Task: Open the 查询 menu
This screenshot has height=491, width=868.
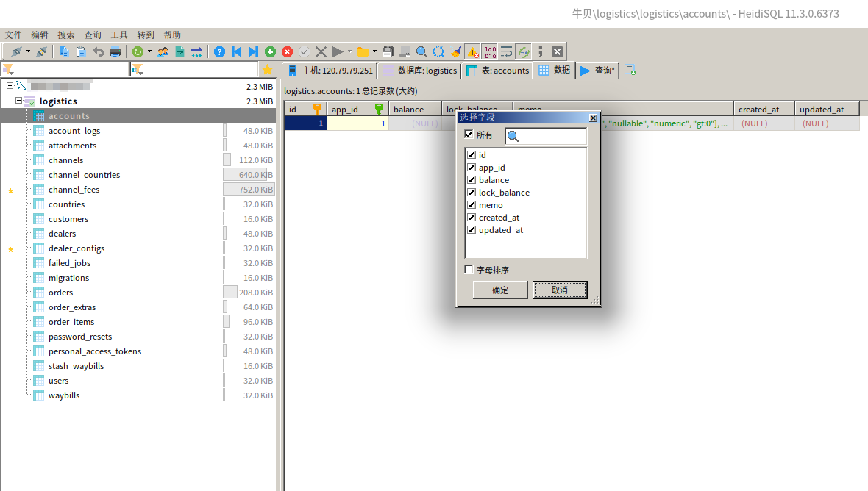Action: click(x=93, y=35)
